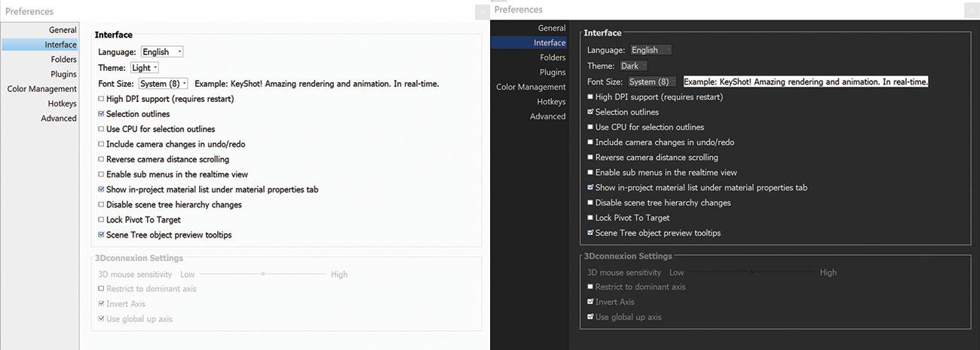The image size is (980, 350).
Task: Open Hotkeys section in the dark sidebar
Action: tap(551, 101)
